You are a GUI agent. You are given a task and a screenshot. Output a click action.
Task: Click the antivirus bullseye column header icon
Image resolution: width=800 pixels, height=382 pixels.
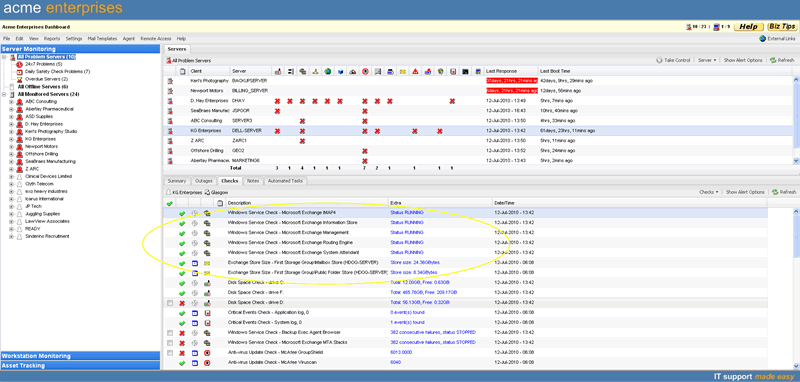point(365,71)
